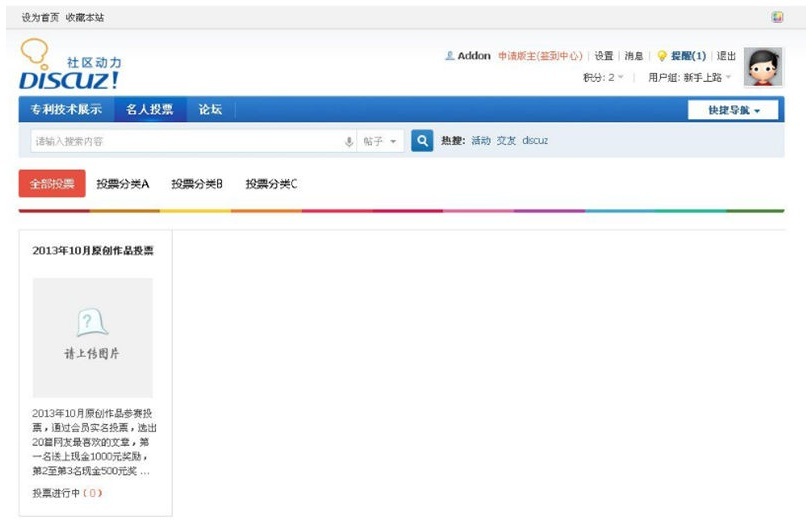This screenshot has width=812, height=520.
Task: Click 申请版主(签到中心) link
Action: [x=540, y=56]
